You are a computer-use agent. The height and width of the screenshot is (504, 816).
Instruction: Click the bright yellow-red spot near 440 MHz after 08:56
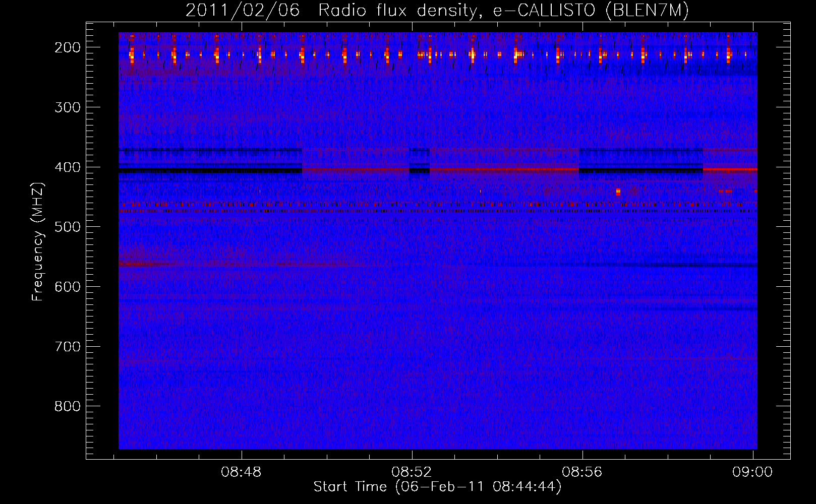[618, 192]
